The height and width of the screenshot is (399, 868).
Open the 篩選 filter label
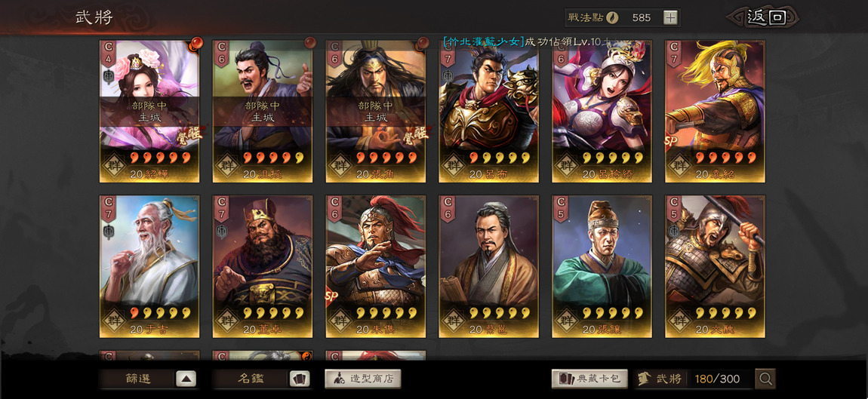click(x=138, y=379)
